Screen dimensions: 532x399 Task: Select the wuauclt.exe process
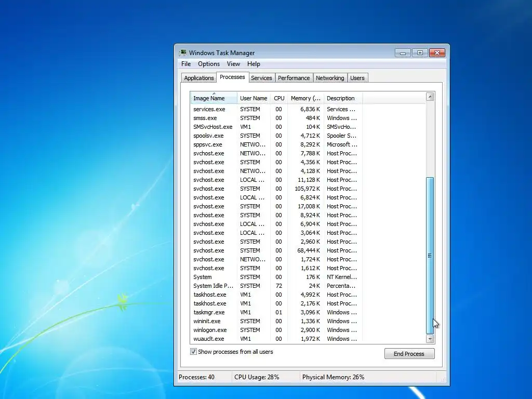[276, 339]
